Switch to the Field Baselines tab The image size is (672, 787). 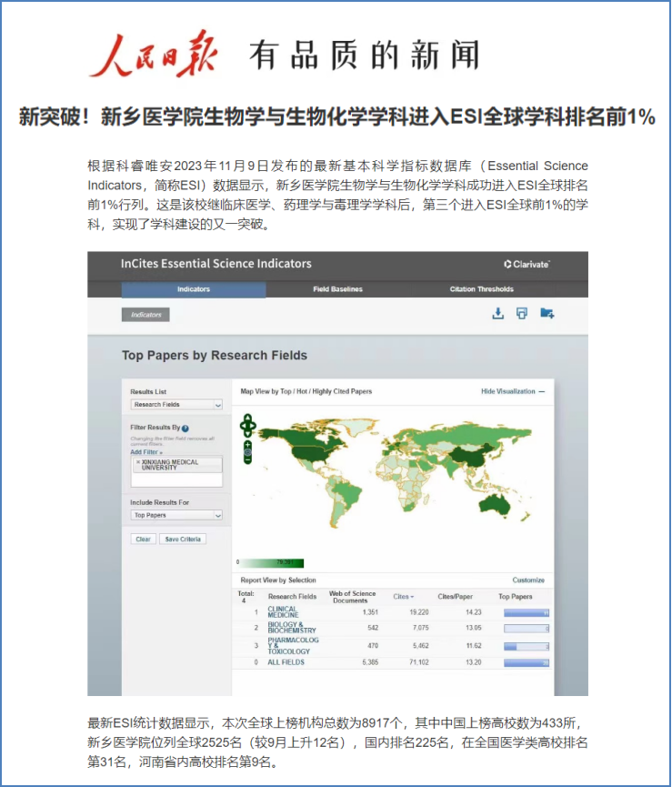pyautogui.click(x=337, y=289)
